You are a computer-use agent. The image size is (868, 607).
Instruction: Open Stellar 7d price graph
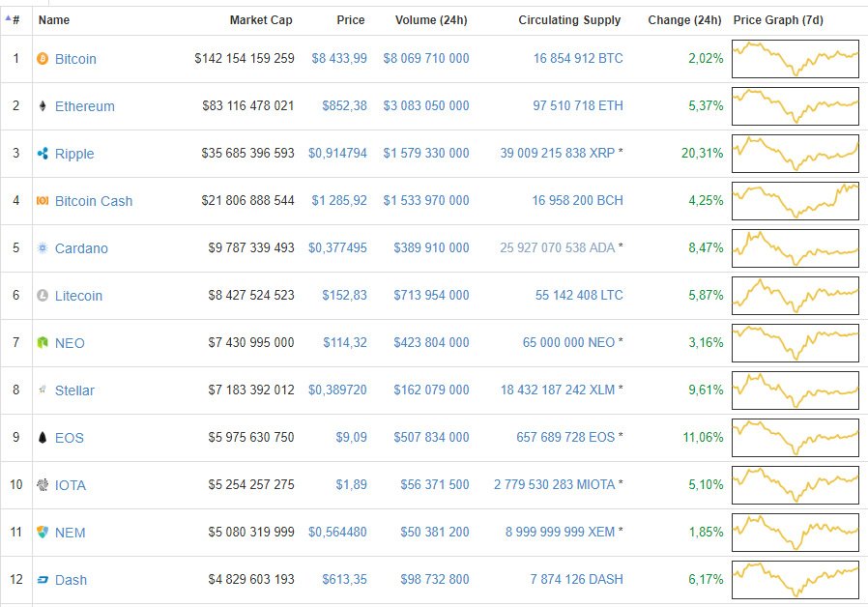pyautogui.click(x=796, y=390)
